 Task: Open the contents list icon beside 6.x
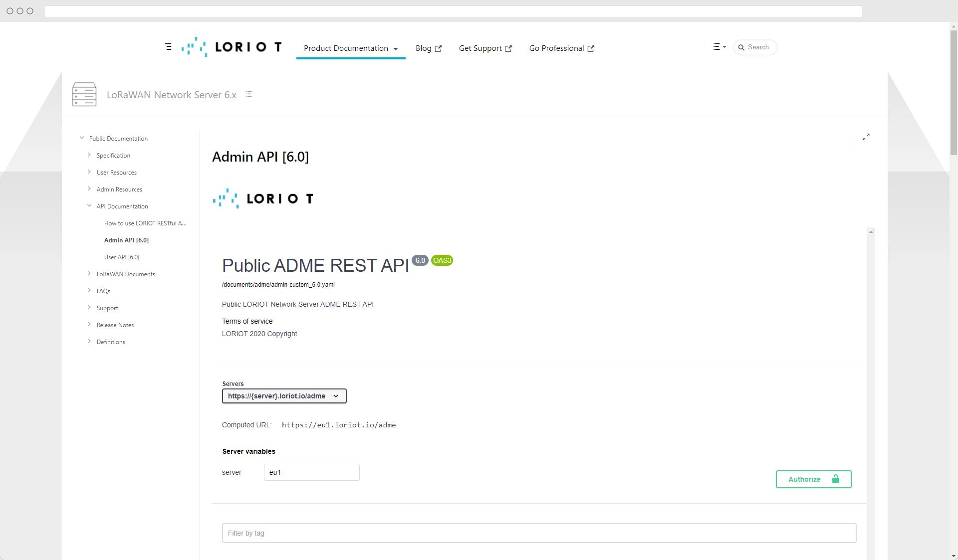tap(248, 94)
